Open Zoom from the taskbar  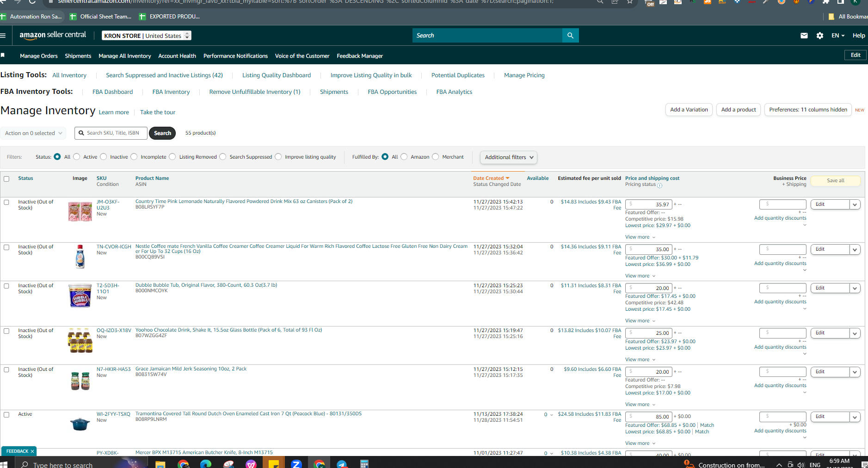pos(296,464)
